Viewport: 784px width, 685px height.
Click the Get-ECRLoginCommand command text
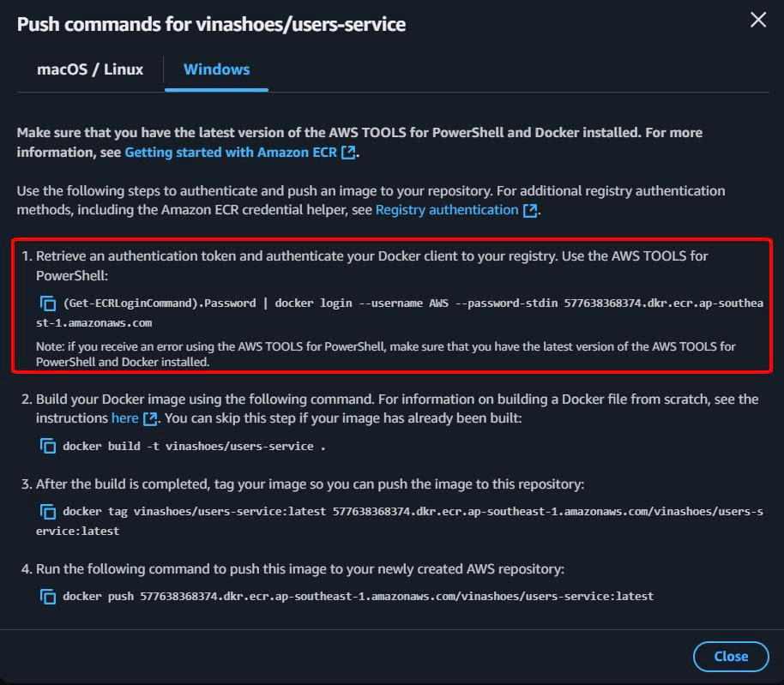(412, 303)
